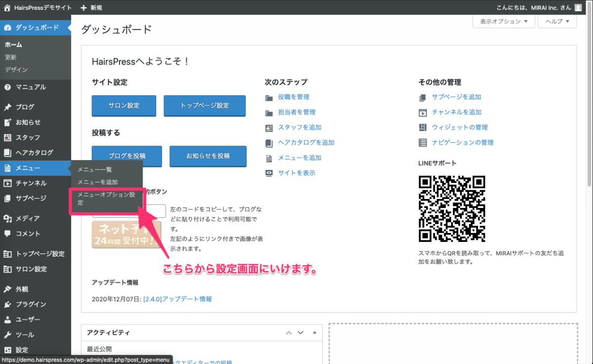Screen dimensions: 593x364
Task: Select the スタッフ icon in the sidebar
Action: [x=7, y=138]
